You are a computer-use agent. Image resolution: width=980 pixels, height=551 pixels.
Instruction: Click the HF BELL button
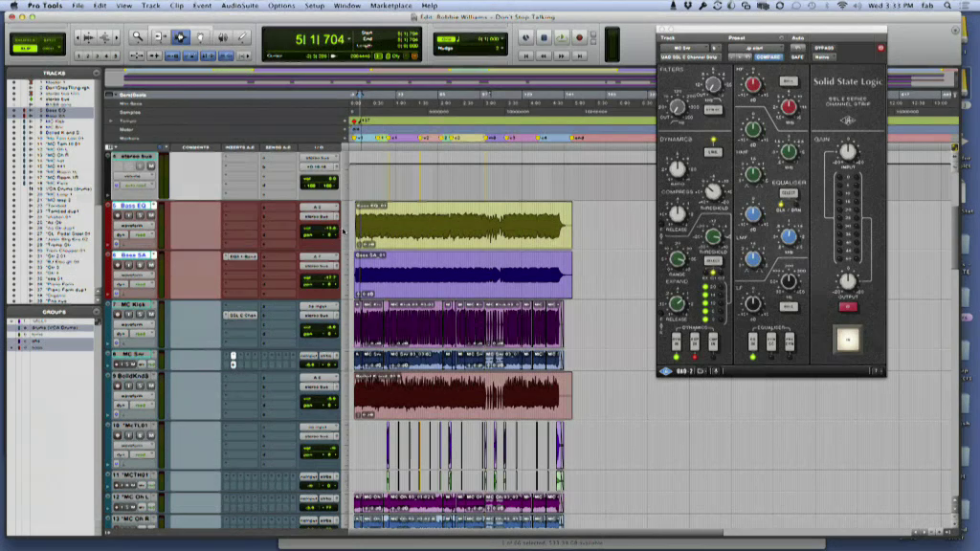(789, 81)
